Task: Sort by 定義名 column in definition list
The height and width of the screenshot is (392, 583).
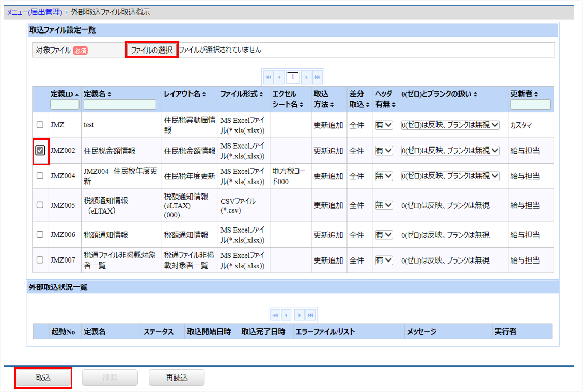Action: coord(97,94)
